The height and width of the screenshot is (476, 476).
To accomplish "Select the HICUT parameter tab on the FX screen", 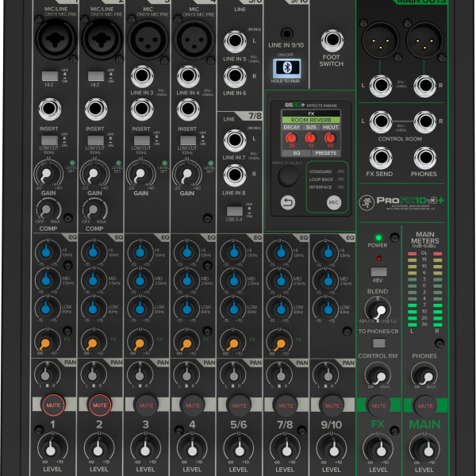I will pos(330,127).
